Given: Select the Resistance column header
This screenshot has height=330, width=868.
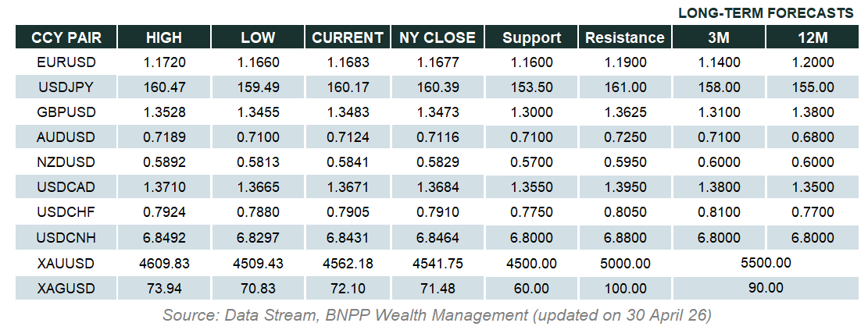Looking at the screenshot, I should tap(625, 37).
